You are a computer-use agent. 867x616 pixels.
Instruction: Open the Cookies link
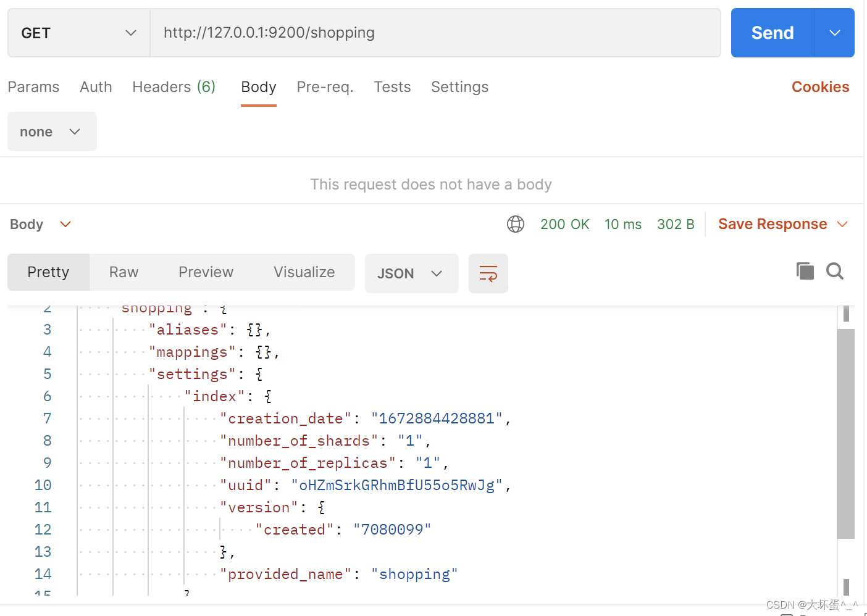[820, 87]
